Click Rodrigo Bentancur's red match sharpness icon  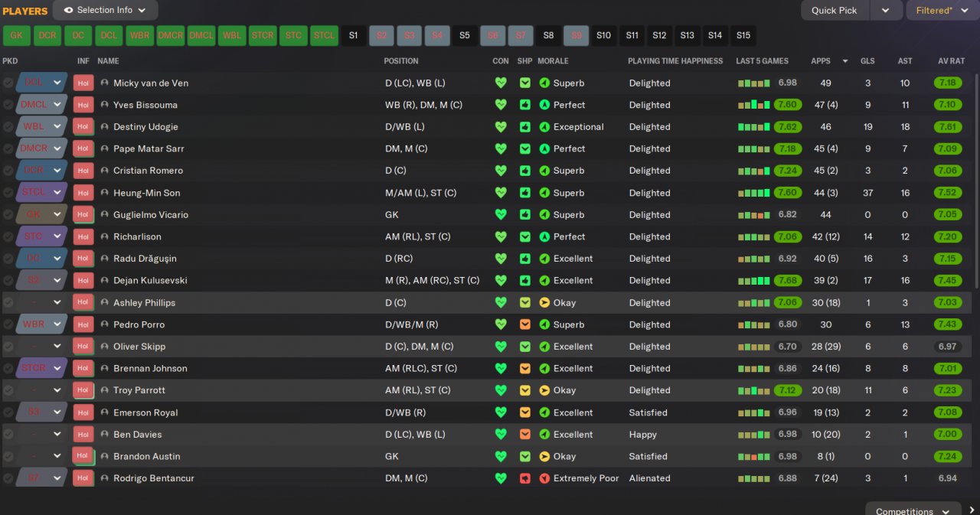524,478
